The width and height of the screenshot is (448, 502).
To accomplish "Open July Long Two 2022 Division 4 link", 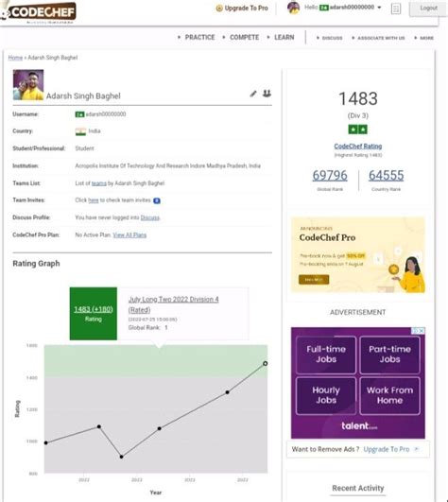I will pos(173,304).
